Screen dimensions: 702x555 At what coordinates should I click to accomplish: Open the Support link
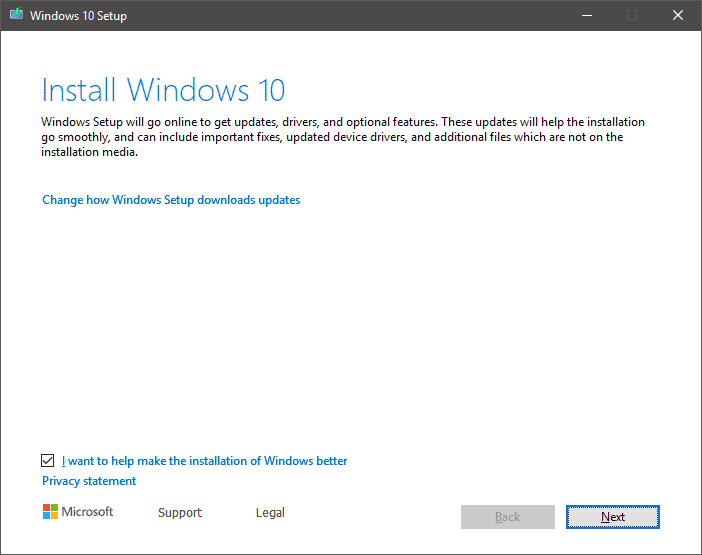coord(180,512)
